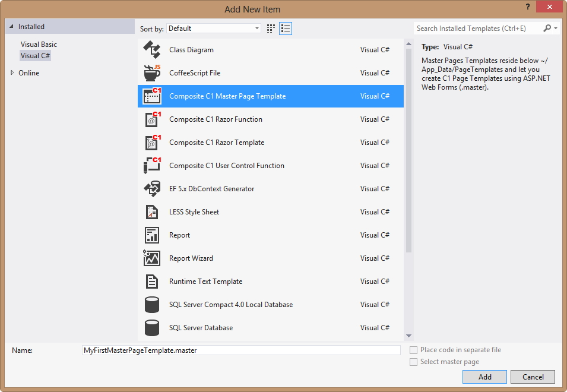Open the Sort by dropdown
This screenshot has height=392, width=567.
(x=214, y=29)
